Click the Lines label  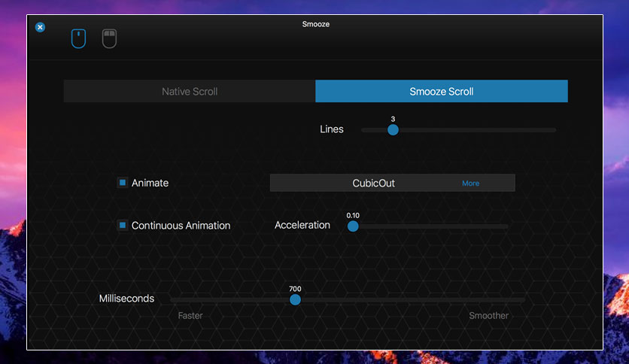(332, 129)
